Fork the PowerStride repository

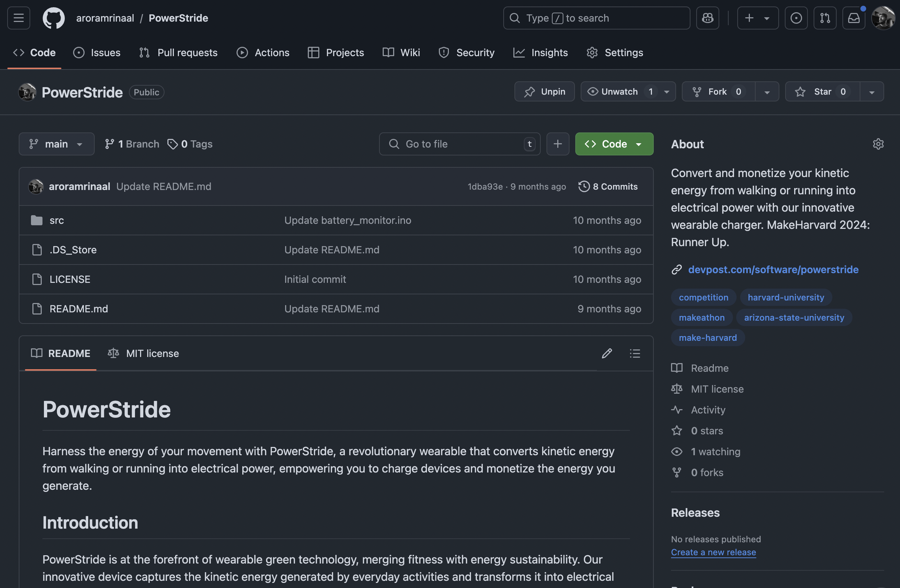pyautogui.click(x=719, y=91)
